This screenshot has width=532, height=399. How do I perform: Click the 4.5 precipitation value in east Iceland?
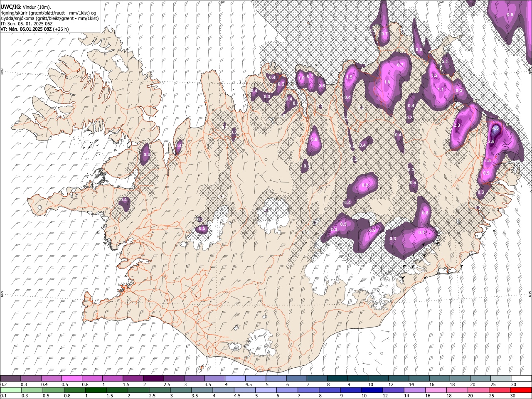(495, 128)
